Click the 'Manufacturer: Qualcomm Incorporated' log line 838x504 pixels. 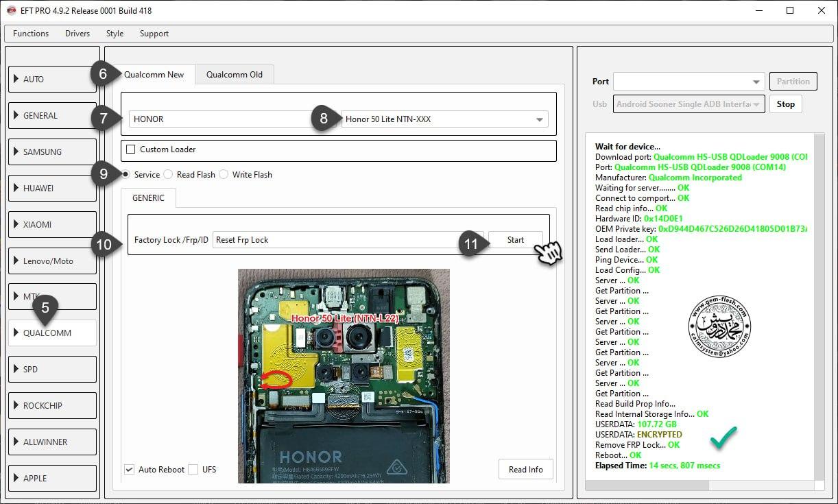pyautogui.click(x=668, y=177)
